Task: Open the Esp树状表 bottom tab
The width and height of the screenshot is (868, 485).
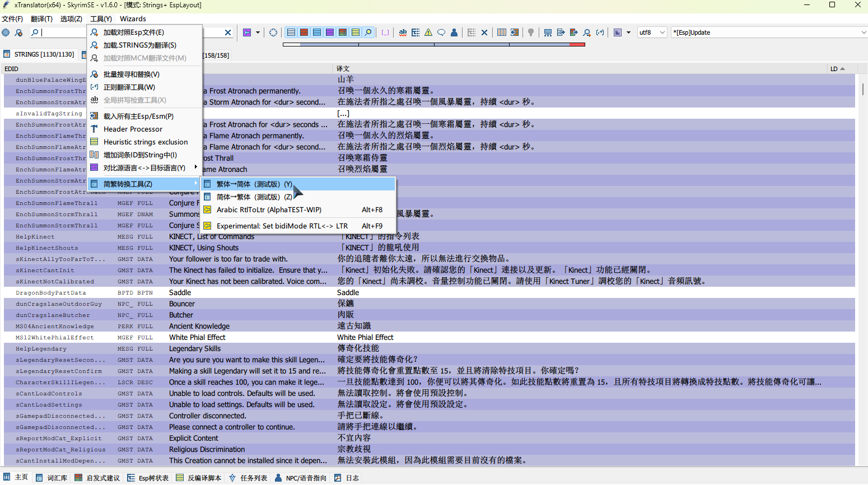Action: [148, 478]
